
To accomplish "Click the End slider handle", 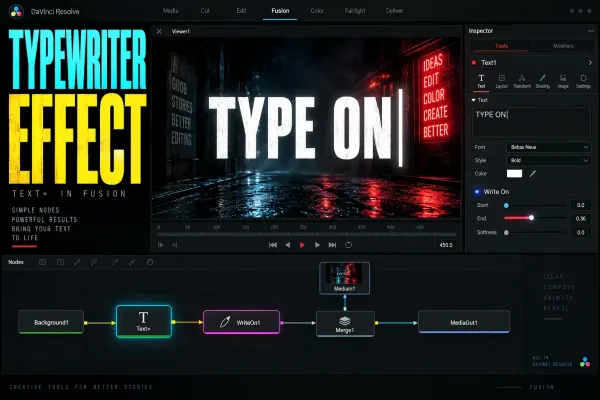I will click(532, 218).
